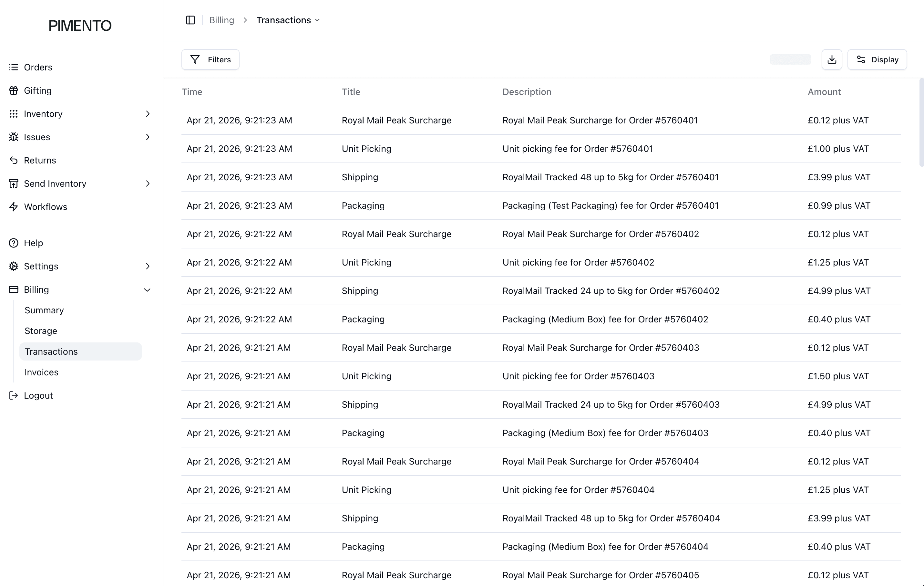Image resolution: width=924 pixels, height=586 pixels.
Task: Open the Display options button
Action: (877, 59)
